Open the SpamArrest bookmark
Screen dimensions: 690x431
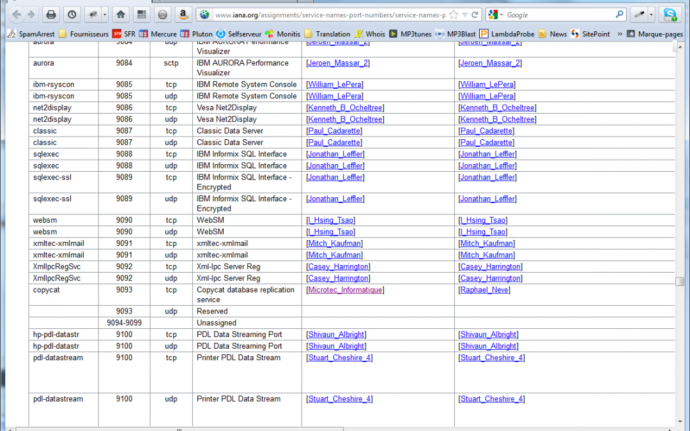(x=30, y=33)
